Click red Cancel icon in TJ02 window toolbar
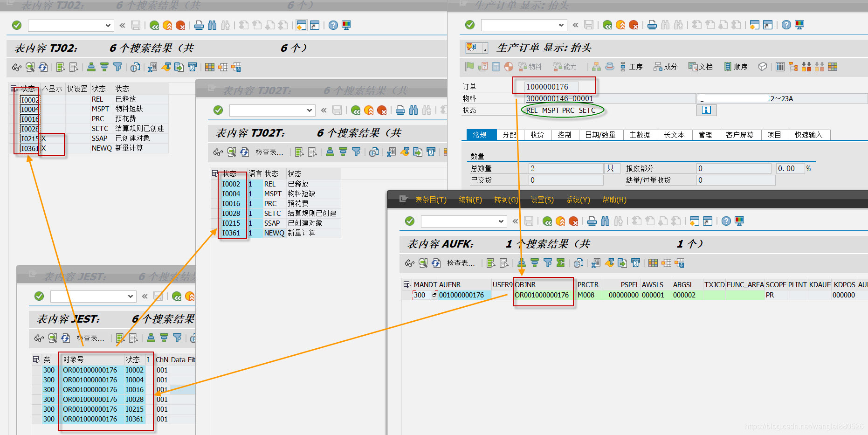 tap(180, 25)
